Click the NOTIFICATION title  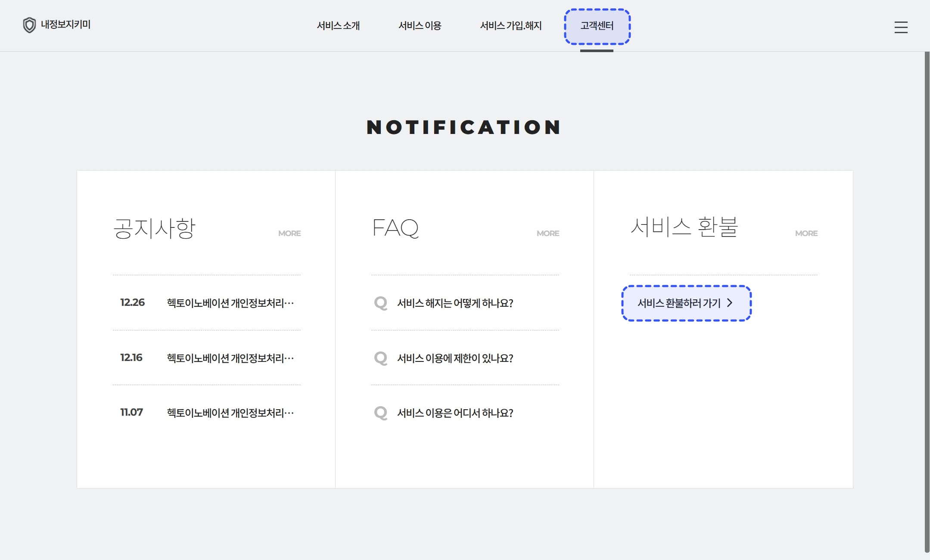[x=464, y=127]
